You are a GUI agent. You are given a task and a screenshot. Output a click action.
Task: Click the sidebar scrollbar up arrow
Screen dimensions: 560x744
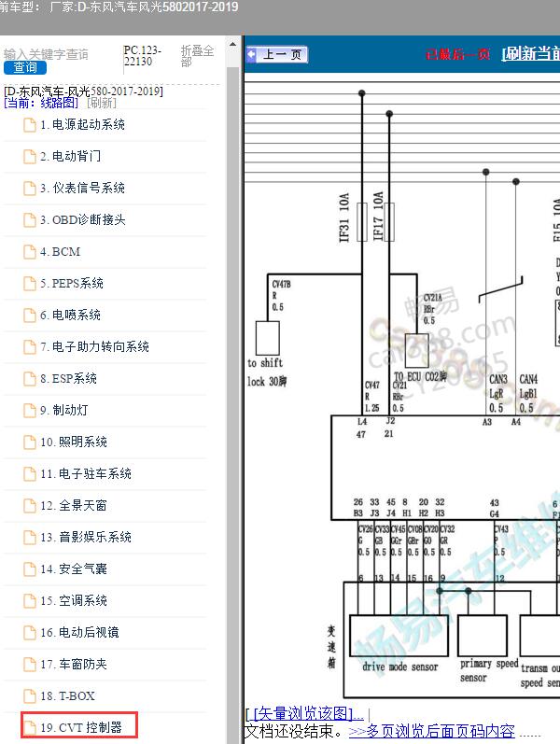coord(232,45)
